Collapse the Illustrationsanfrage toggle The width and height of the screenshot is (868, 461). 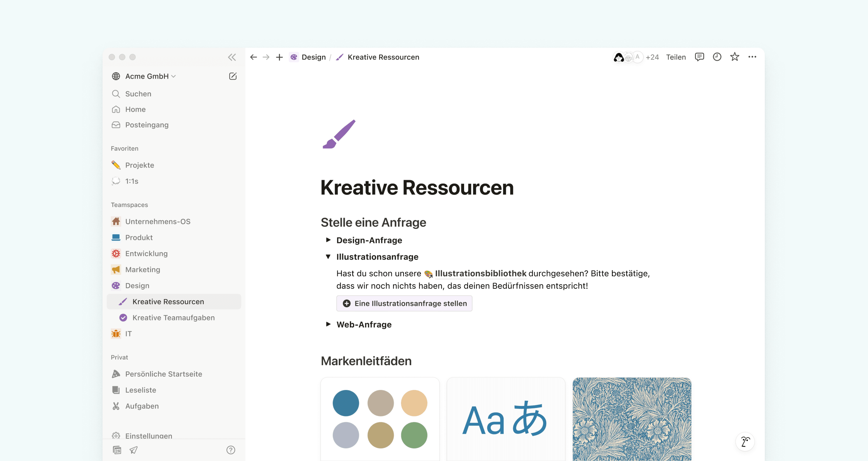coord(328,256)
